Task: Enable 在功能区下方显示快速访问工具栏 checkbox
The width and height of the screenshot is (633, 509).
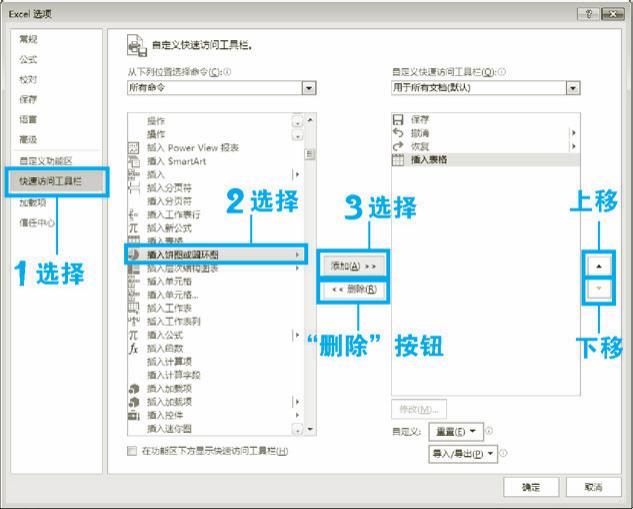Action: (132, 451)
